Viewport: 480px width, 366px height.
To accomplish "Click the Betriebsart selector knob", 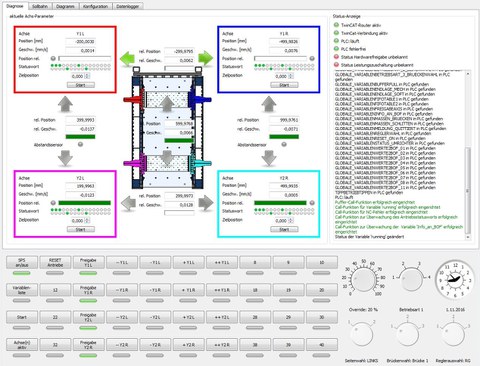I will tap(411, 279).
